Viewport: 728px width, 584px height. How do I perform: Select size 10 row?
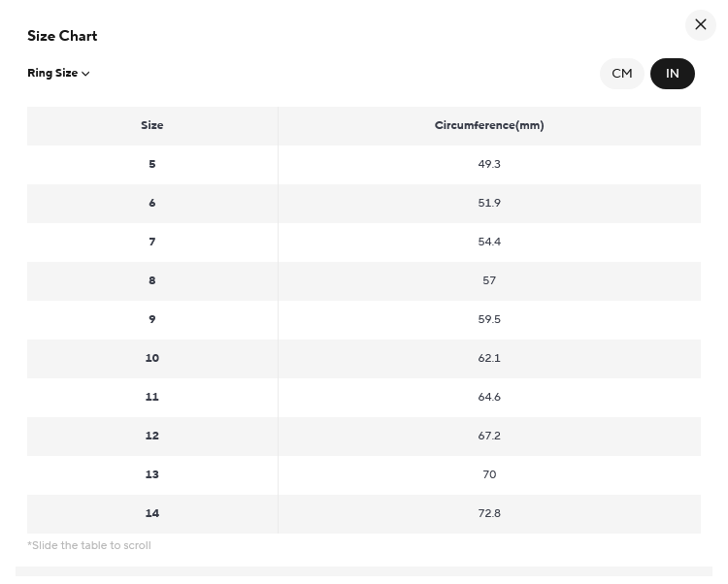click(364, 359)
